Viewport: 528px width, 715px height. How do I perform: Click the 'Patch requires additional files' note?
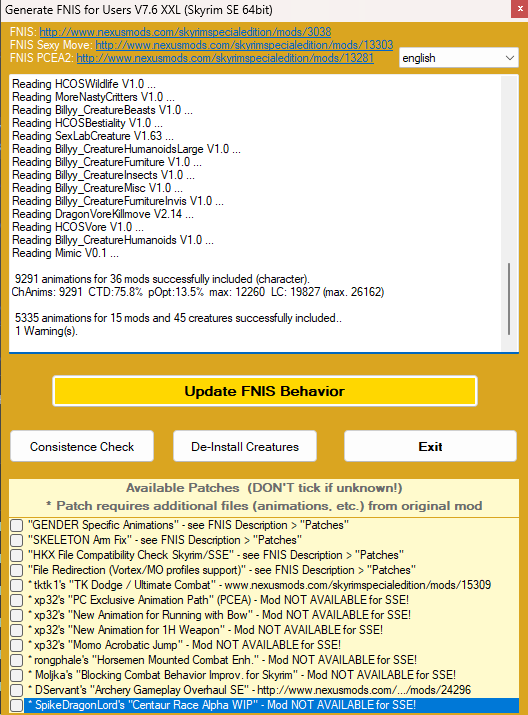pyautogui.click(x=264, y=506)
